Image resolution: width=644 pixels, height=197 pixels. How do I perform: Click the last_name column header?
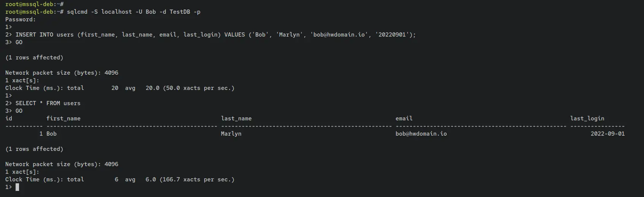tap(236, 119)
